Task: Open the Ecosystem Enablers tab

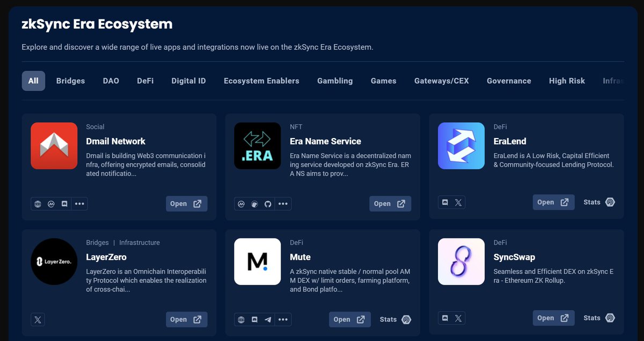Action: pyautogui.click(x=261, y=81)
